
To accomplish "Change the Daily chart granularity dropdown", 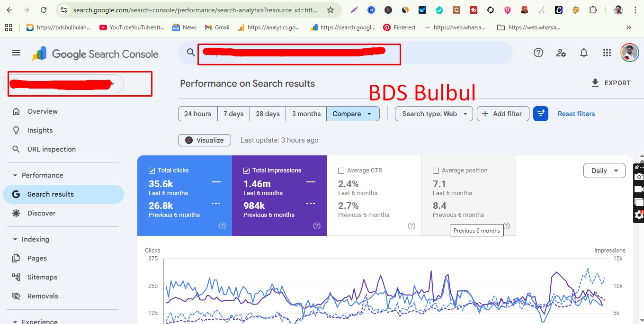I will [604, 171].
